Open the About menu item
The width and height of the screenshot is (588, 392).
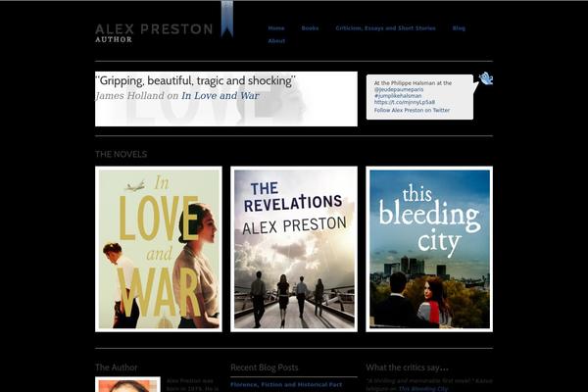(x=276, y=41)
